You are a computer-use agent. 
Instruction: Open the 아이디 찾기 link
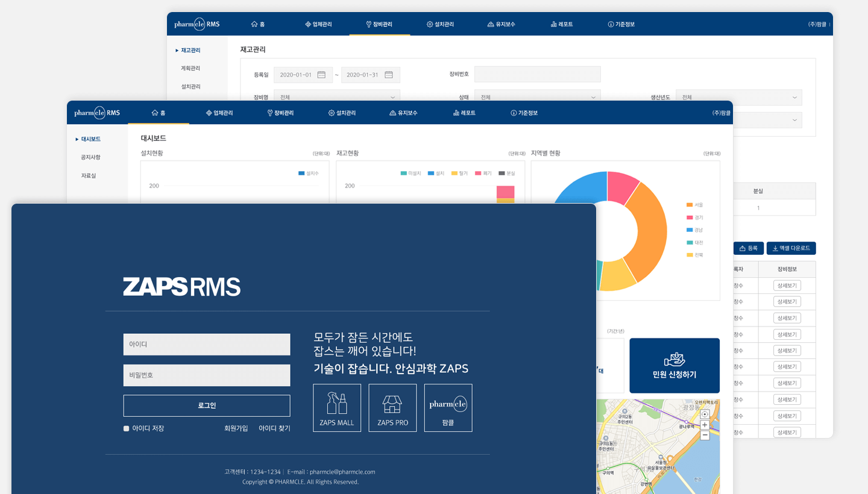(274, 428)
